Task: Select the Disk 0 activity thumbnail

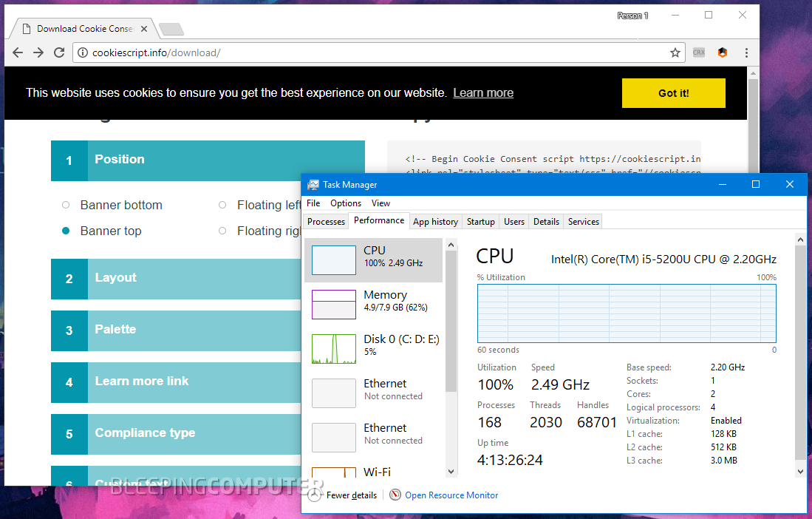Action: click(334, 349)
